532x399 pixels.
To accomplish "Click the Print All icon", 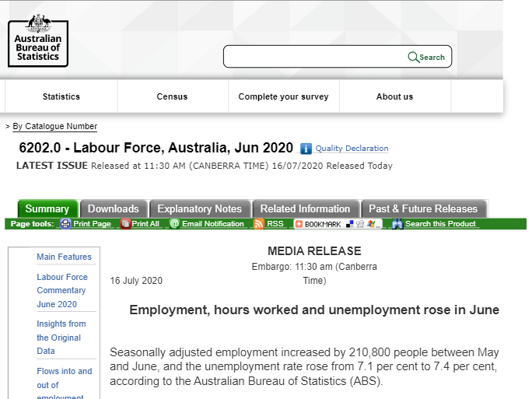I will (x=125, y=224).
